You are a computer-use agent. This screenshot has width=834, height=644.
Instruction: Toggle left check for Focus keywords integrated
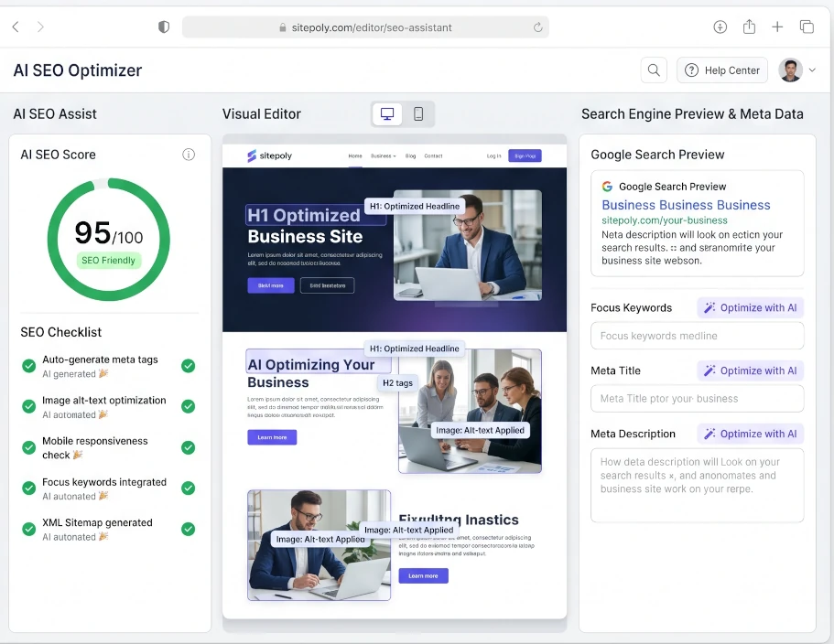click(x=28, y=488)
